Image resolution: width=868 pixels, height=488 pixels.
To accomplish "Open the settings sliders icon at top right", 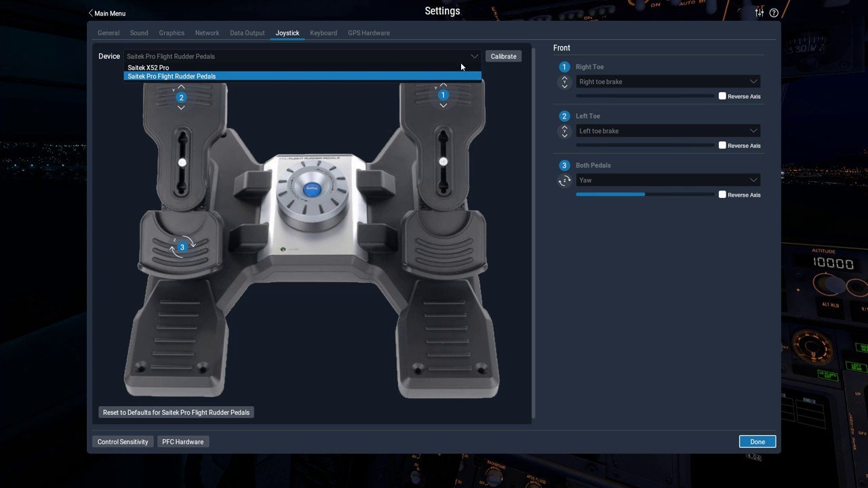I will pyautogui.click(x=759, y=13).
